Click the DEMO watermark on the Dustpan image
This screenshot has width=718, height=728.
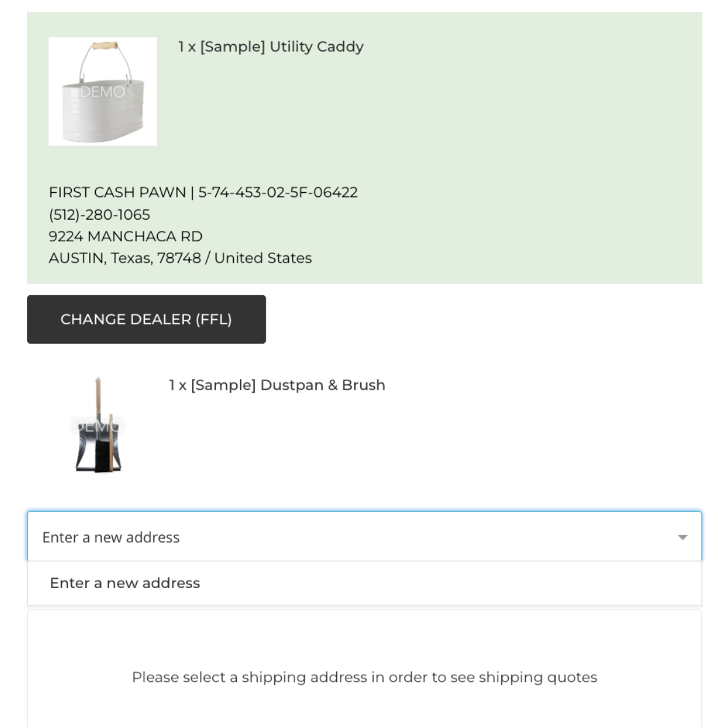(x=98, y=425)
